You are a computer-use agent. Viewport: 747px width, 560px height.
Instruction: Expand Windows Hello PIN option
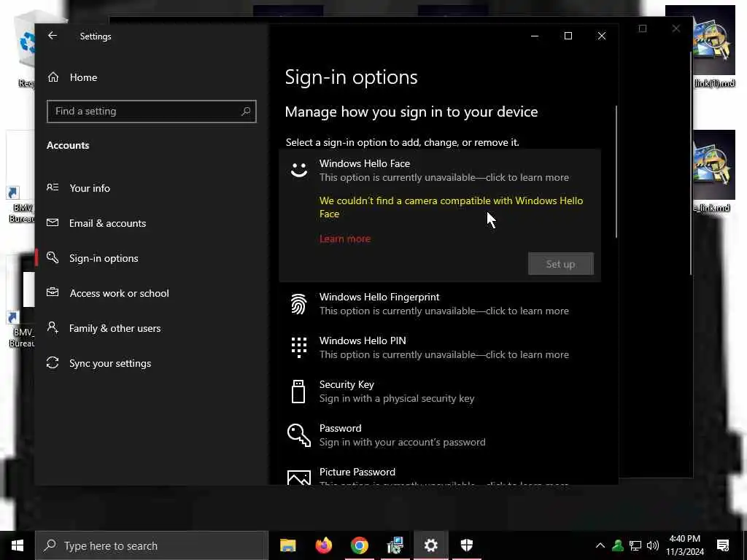tap(440, 348)
